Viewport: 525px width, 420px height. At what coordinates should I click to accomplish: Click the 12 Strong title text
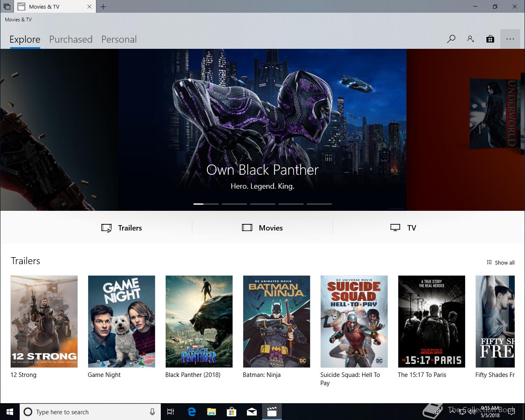[x=23, y=375]
